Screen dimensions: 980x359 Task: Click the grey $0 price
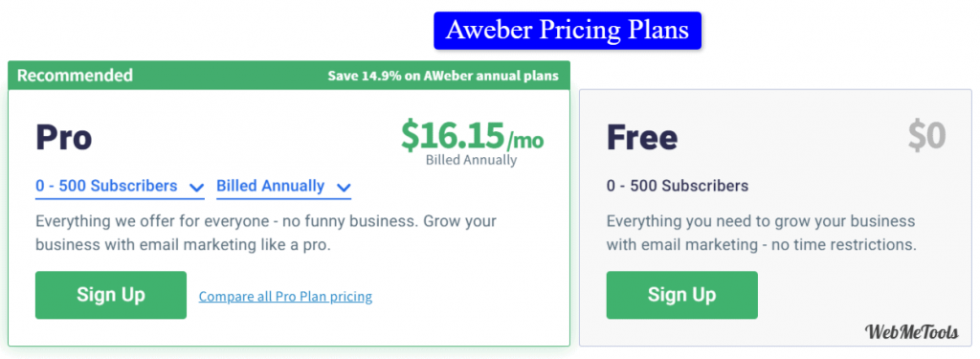926,136
